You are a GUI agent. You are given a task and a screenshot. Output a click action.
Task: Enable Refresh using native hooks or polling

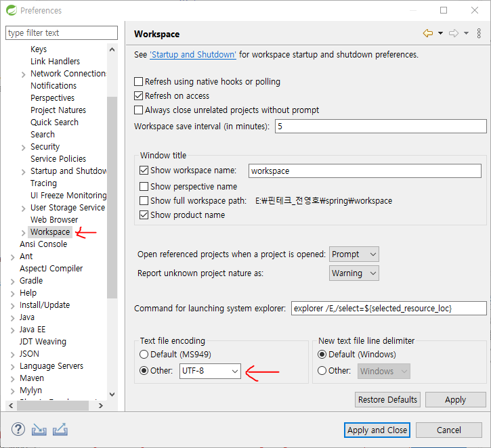coord(138,82)
